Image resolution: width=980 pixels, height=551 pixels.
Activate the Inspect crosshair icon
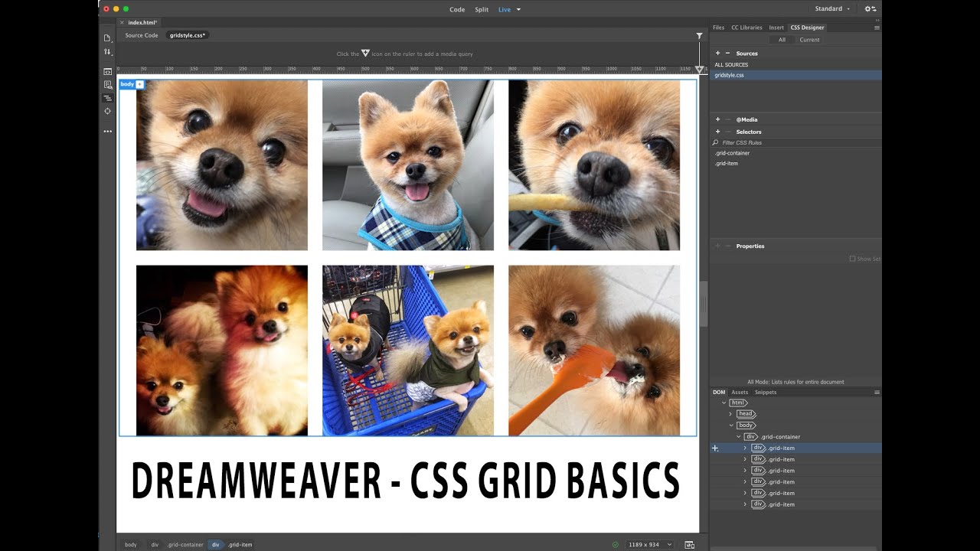pos(107,111)
